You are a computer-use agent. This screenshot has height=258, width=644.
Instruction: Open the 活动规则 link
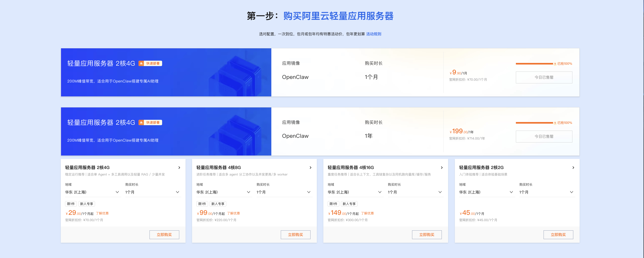[x=374, y=34]
